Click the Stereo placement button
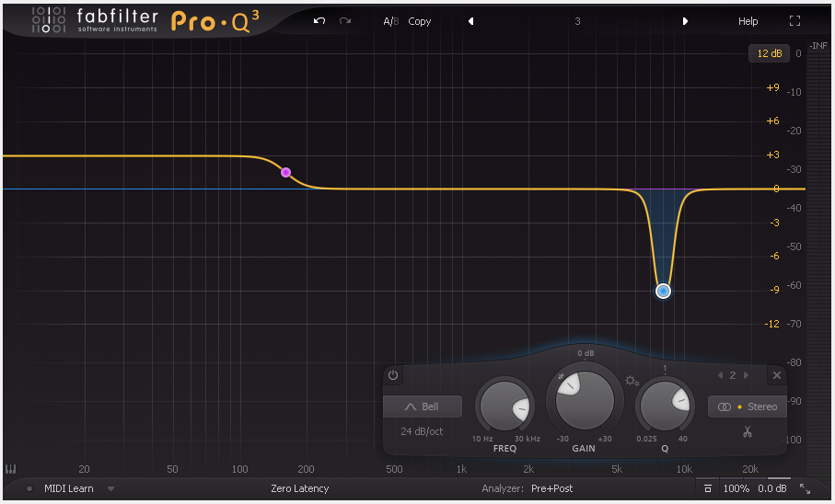835x504 pixels. pos(748,407)
